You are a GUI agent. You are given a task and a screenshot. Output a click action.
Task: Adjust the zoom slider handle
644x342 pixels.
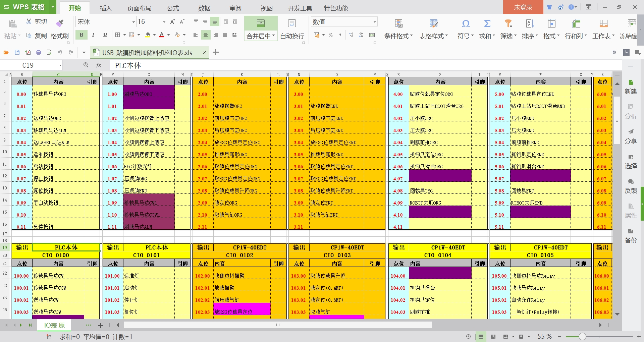click(x=582, y=336)
